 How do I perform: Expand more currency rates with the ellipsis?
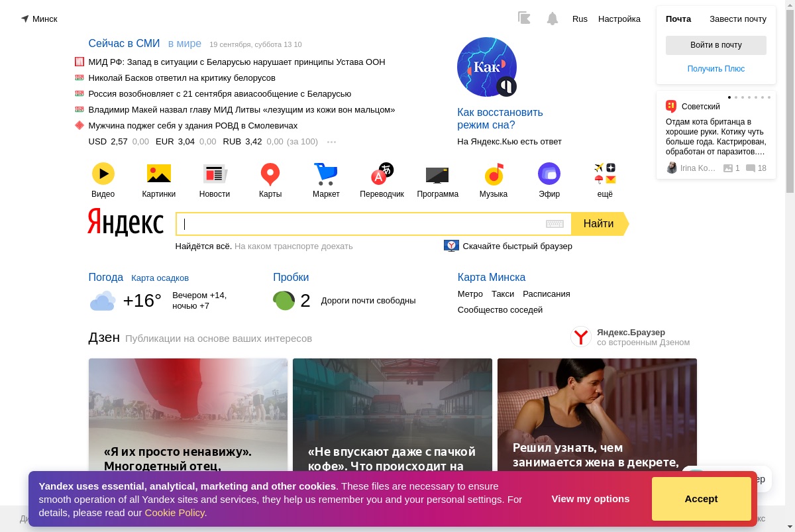(332, 142)
